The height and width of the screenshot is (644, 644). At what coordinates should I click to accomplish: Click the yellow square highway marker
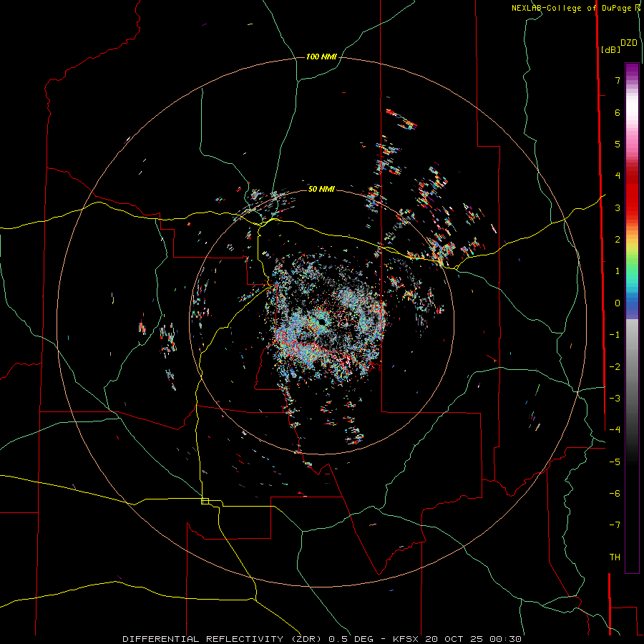[x=205, y=501]
